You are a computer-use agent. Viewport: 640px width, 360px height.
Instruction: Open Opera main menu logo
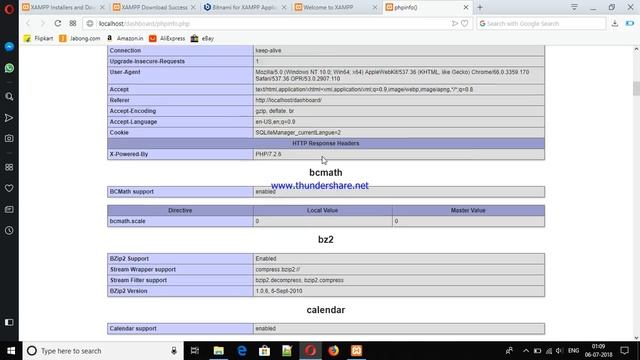(x=9, y=9)
